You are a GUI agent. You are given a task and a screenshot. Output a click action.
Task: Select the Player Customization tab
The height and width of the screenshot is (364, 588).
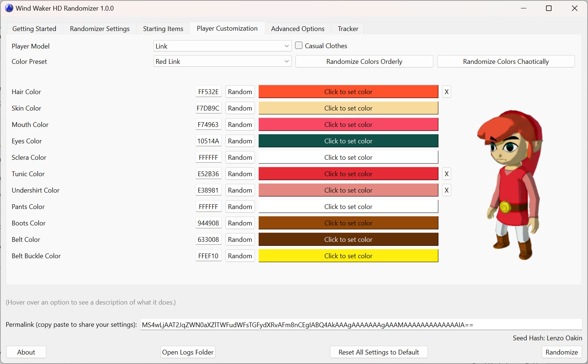coord(227,28)
